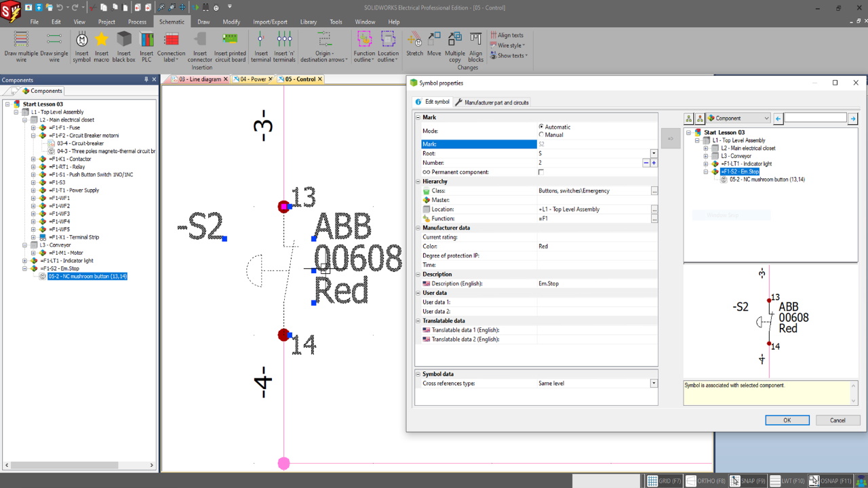This screenshot has height=488, width=868.
Task: Toggle OSNAP (F11) in status bar
Action: [x=831, y=481]
